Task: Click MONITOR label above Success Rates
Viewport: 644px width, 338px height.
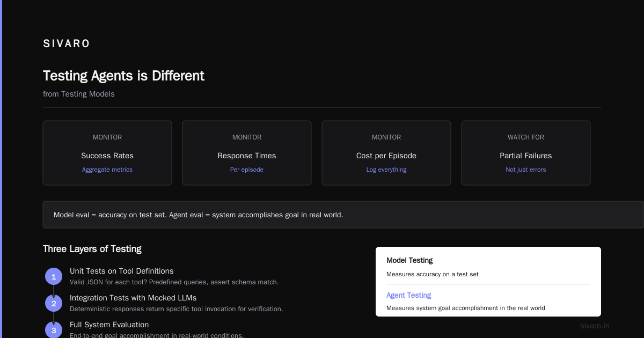Action: 107,137
